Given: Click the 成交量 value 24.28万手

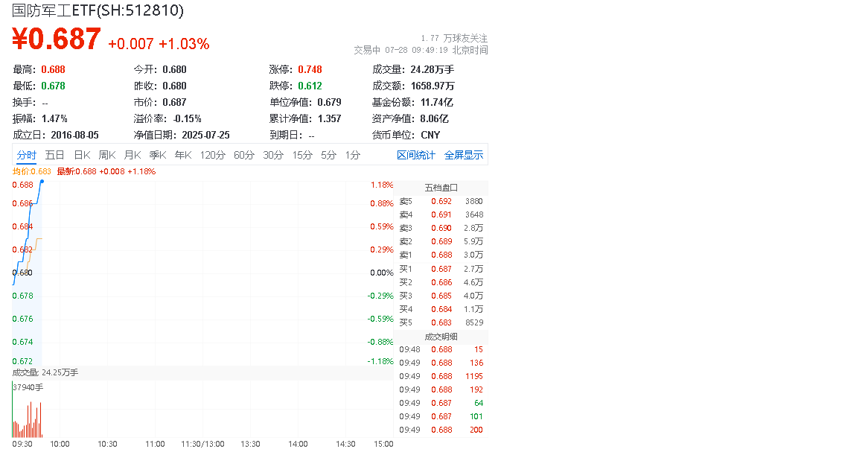Looking at the screenshot, I should [x=433, y=69].
